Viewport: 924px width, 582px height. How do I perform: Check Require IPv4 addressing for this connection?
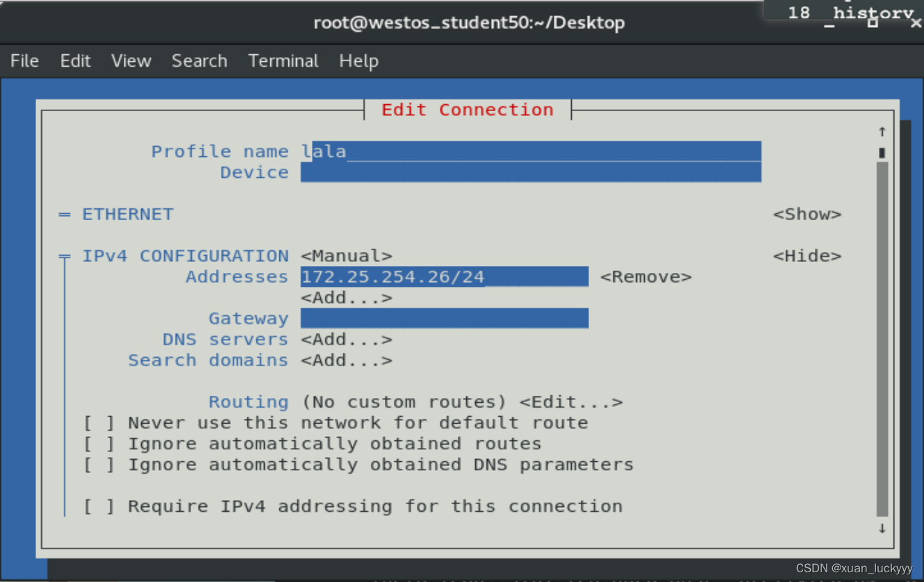pos(99,506)
